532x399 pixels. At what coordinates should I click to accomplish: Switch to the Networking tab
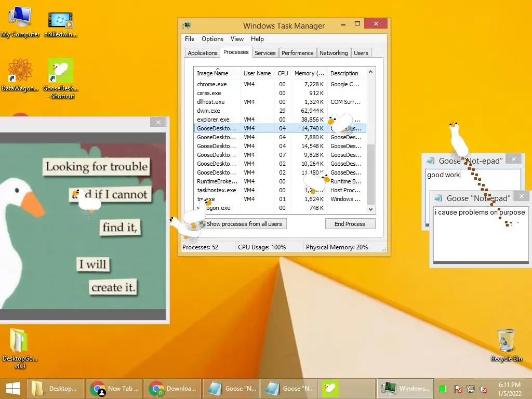coord(334,53)
